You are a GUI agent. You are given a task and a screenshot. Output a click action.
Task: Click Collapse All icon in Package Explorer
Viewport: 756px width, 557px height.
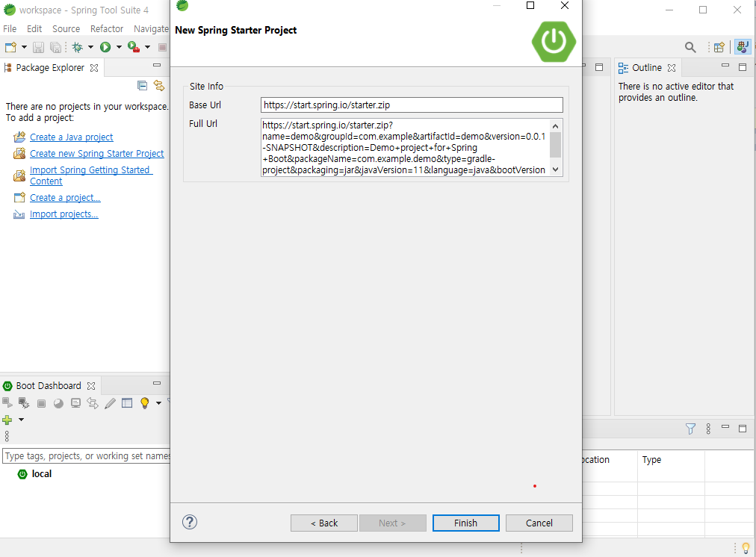pos(142,86)
